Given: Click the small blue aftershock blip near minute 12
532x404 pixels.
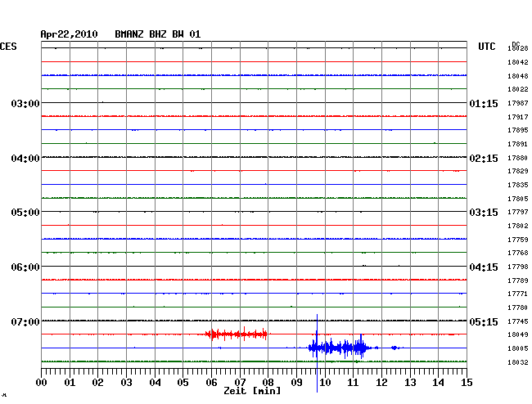Looking at the screenshot, I should [x=394, y=348].
